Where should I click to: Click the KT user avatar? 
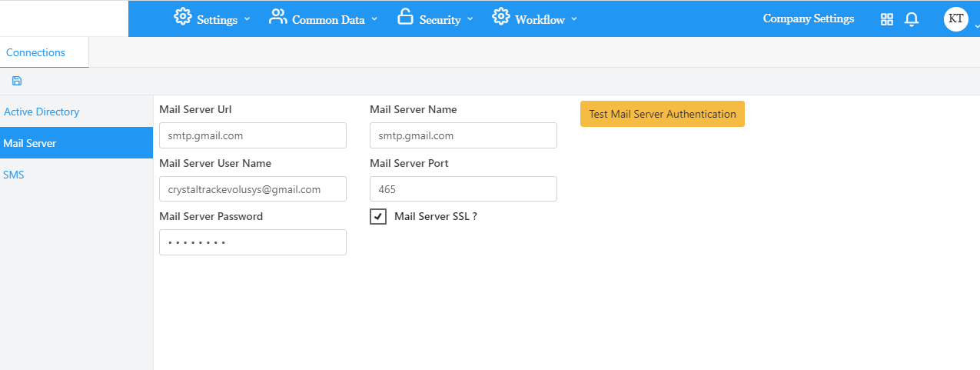pyautogui.click(x=955, y=19)
